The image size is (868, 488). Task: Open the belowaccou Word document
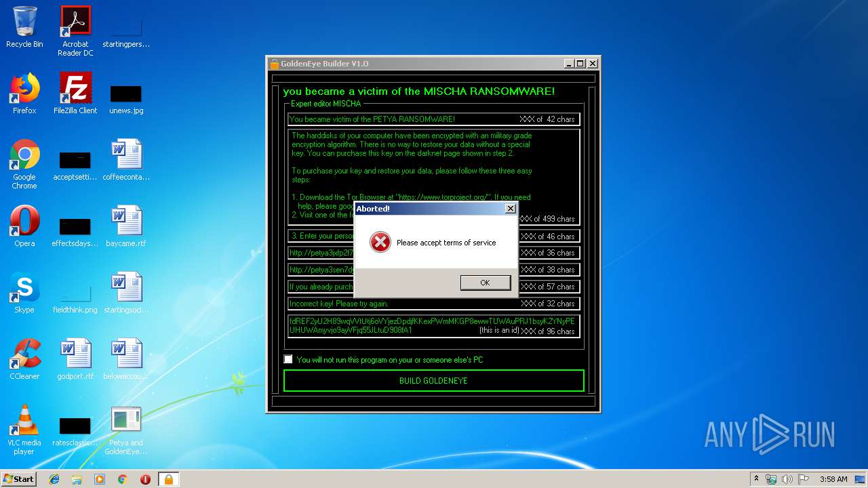(x=126, y=359)
